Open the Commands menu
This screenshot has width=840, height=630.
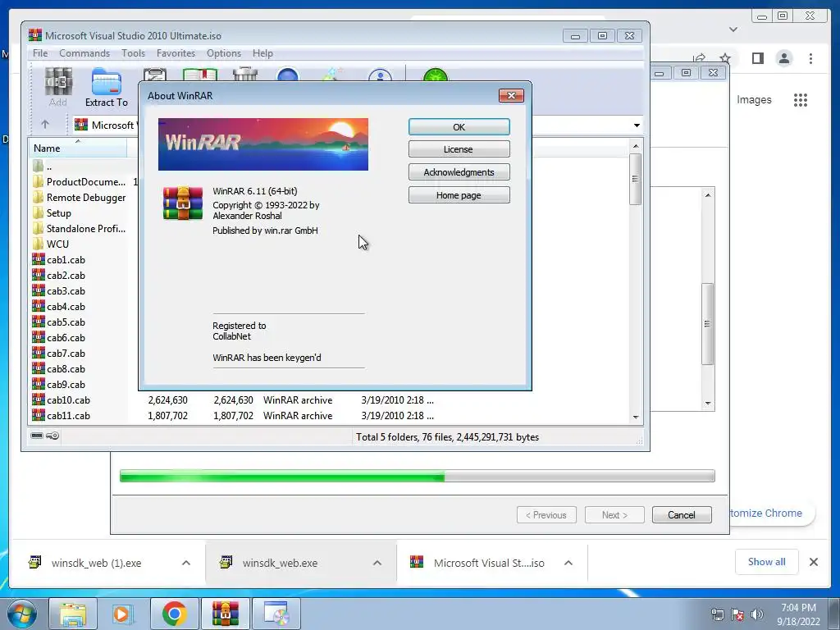[x=84, y=53]
